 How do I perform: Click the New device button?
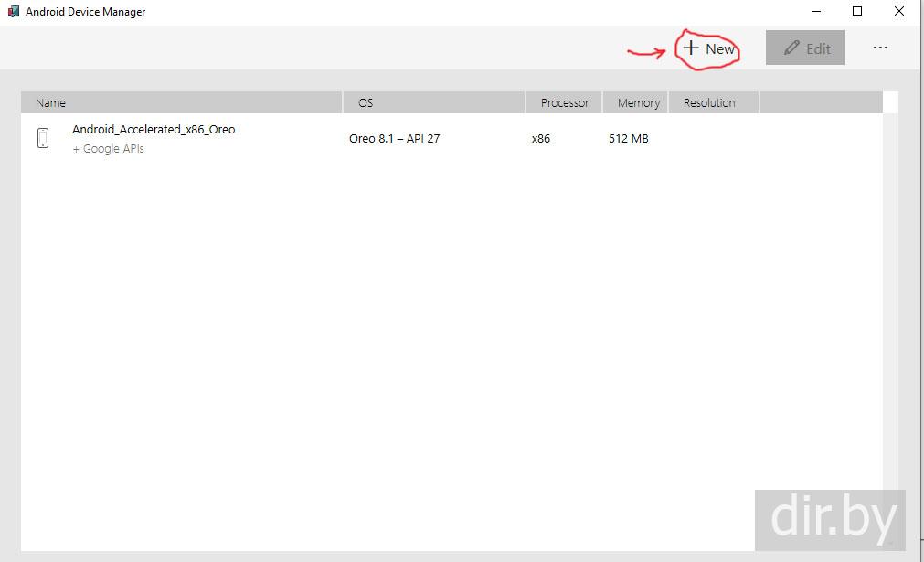point(709,48)
